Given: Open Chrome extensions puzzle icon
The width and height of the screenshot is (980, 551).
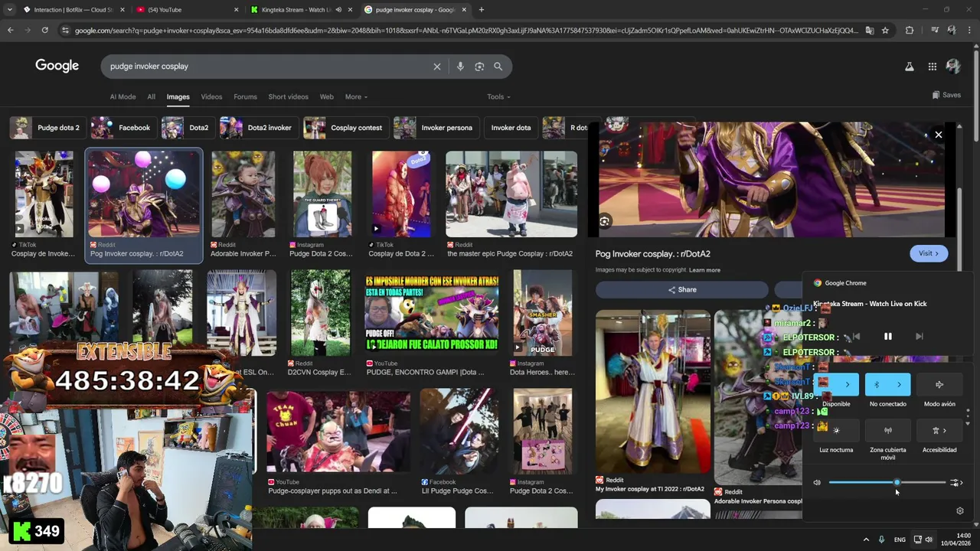Looking at the screenshot, I should (910, 31).
